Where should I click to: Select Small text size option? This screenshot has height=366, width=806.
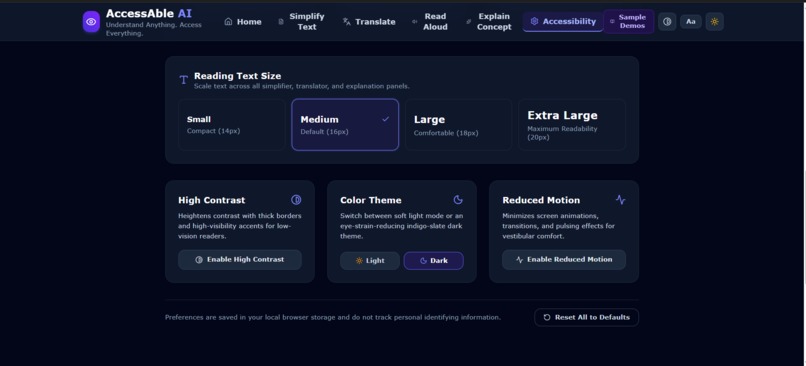coord(232,124)
